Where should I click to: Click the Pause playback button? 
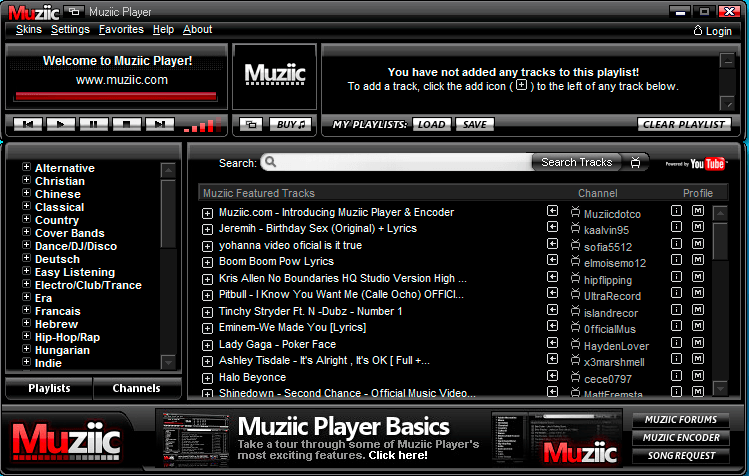[93, 124]
